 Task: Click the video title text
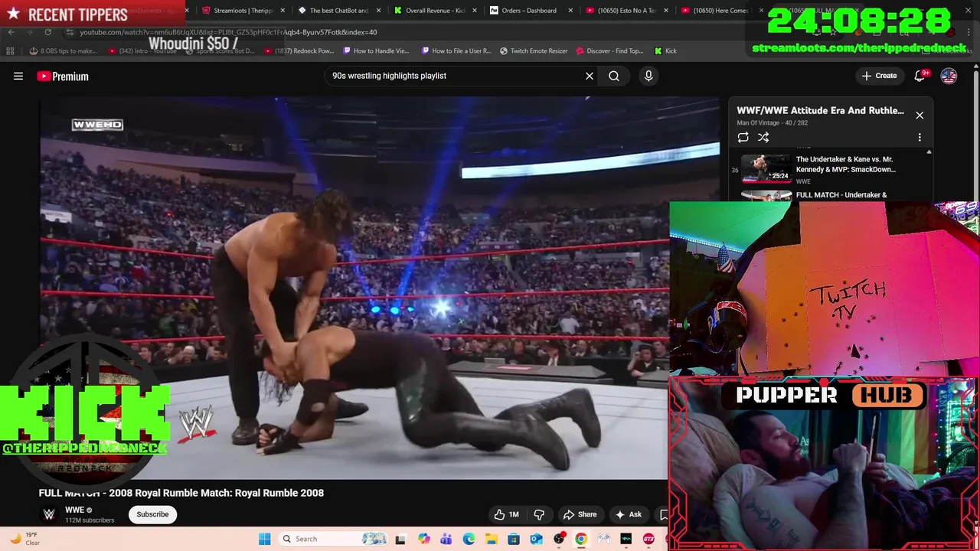coord(181,493)
